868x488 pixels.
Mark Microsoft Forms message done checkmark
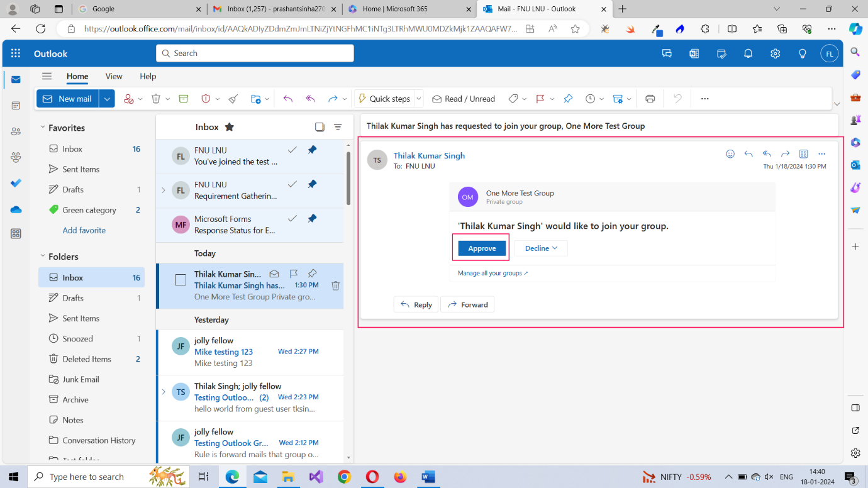click(x=292, y=218)
